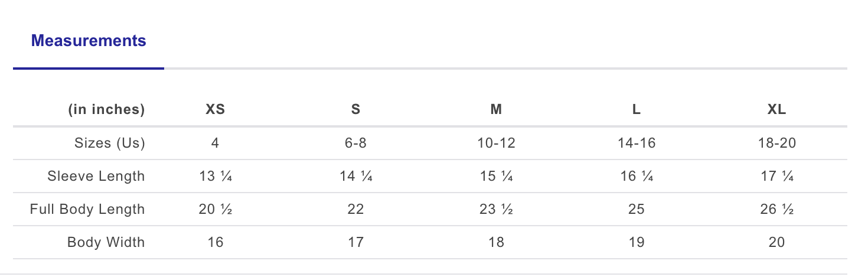Click the XS column header
Viewport: 868px width, 280px height.
click(x=215, y=109)
